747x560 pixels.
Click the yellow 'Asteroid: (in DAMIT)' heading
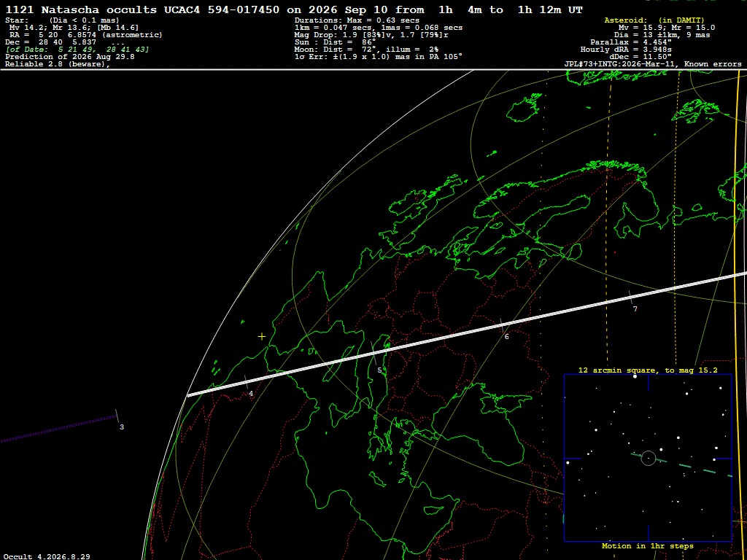coord(650,20)
